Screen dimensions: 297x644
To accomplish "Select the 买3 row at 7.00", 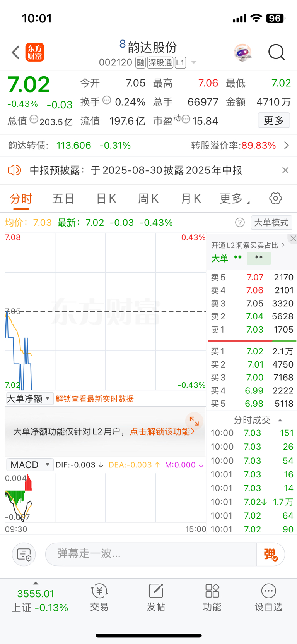I will pyautogui.click(x=252, y=377).
